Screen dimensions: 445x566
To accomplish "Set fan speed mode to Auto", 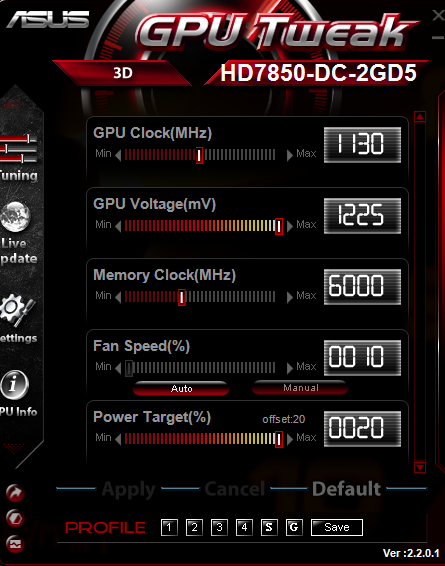I will [x=181, y=388].
